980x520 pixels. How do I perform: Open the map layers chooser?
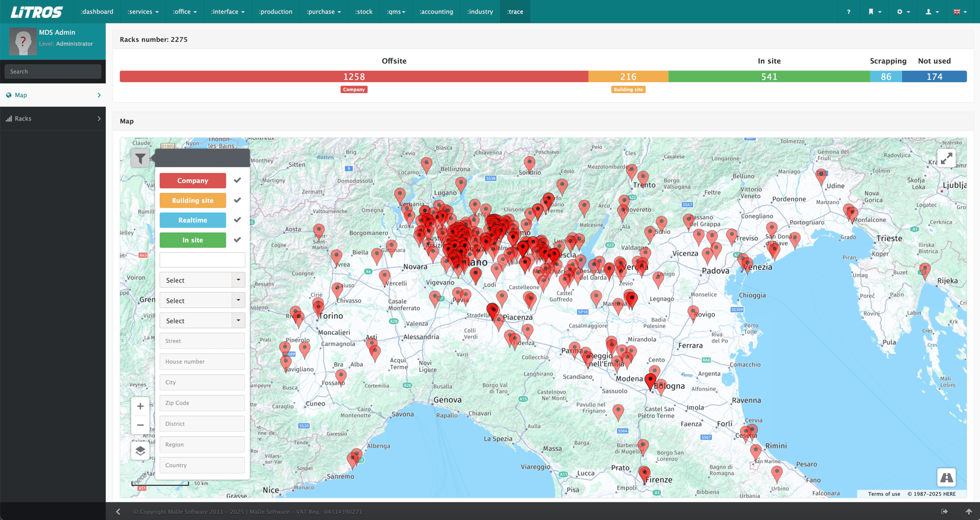pyautogui.click(x=140, y=450)
